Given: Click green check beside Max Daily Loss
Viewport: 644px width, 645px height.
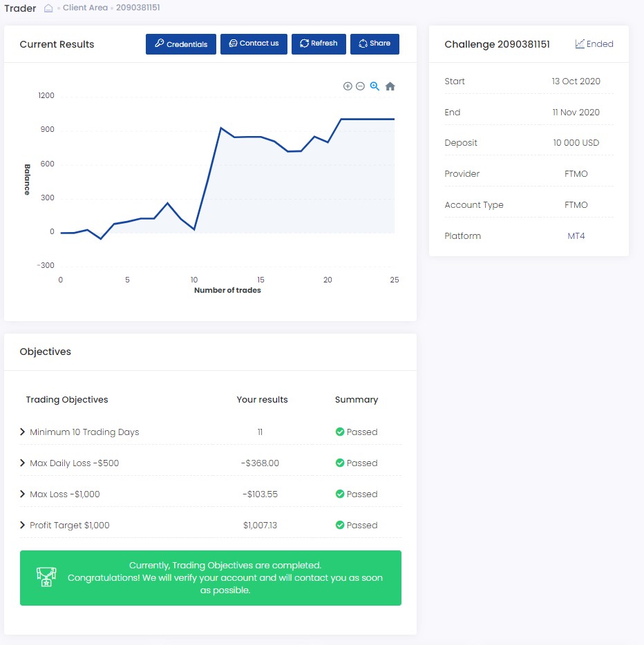Looking at the screenshot, I should pyautogui.click(x=339, y=463).
